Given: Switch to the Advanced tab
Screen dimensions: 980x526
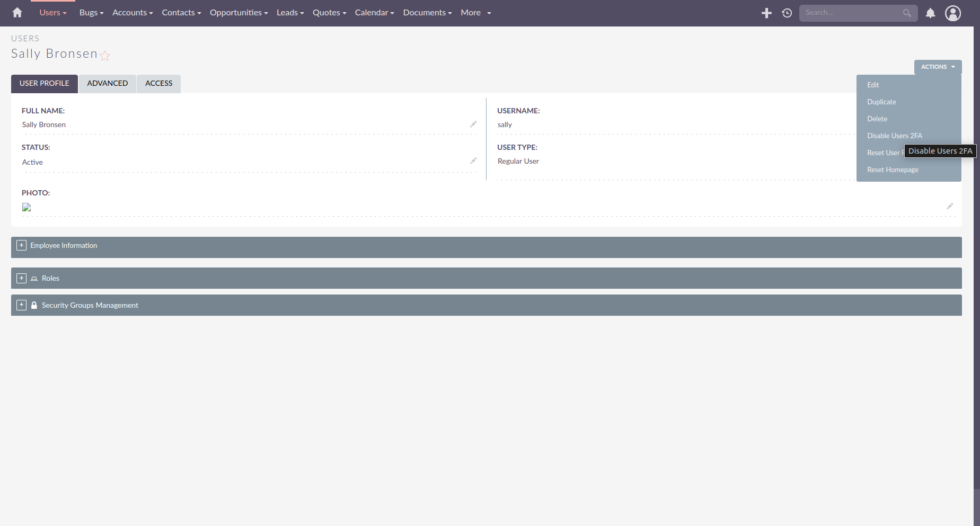Looking at the screenshot, I should pyautogui.click(x=107, y=84).
